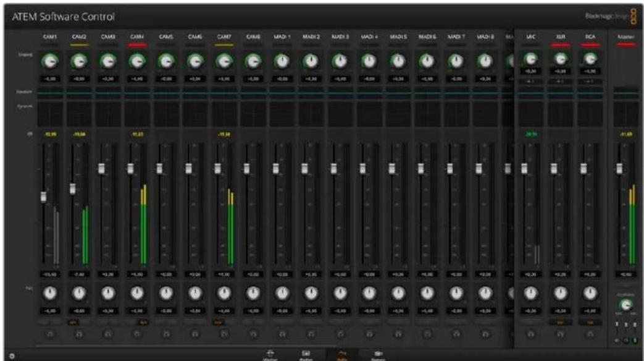Select the MADI 1 channel label
The image size is (644, 361).
282,36
